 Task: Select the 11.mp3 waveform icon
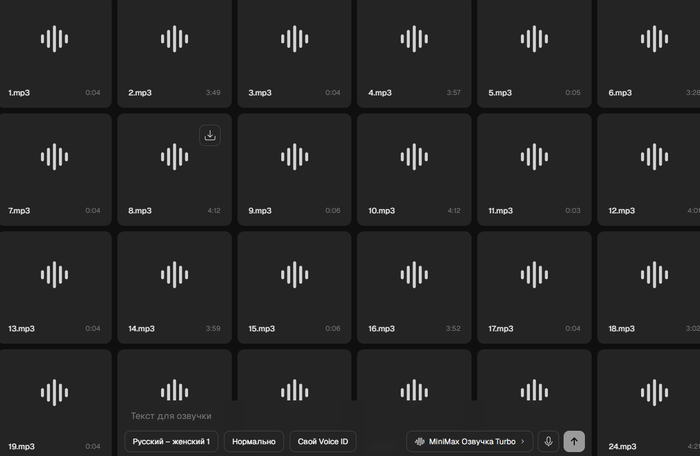pos(534,157)
